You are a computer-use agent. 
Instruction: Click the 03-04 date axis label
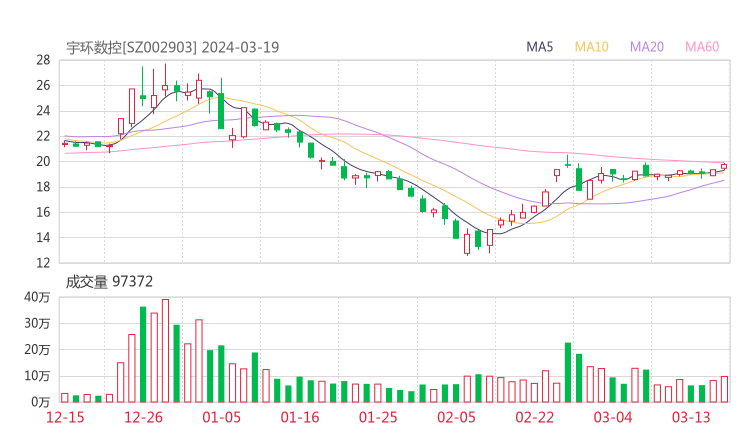[613, 417]
